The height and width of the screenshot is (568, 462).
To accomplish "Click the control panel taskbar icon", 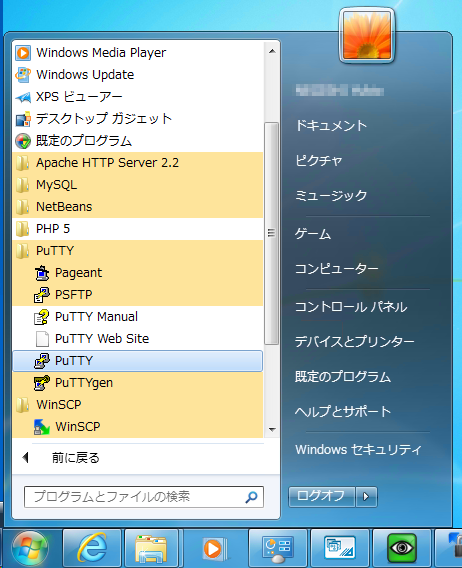I will click(x=278, y=548).
